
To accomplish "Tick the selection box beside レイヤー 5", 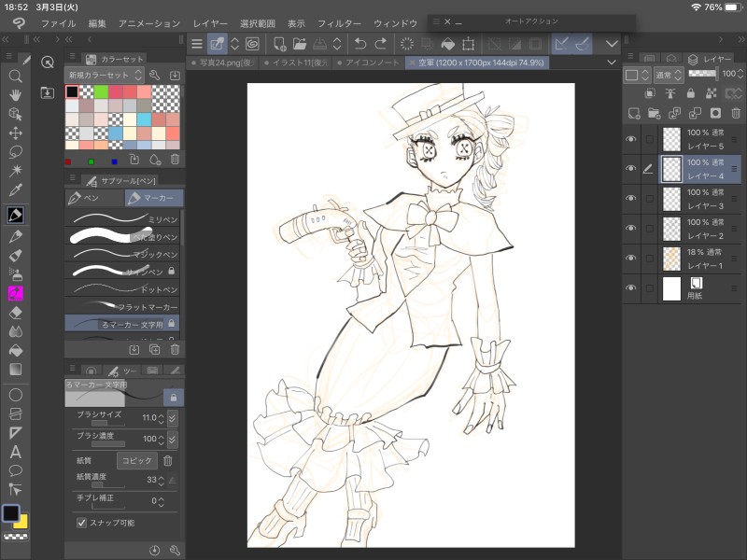I will (x=649, y=139).
